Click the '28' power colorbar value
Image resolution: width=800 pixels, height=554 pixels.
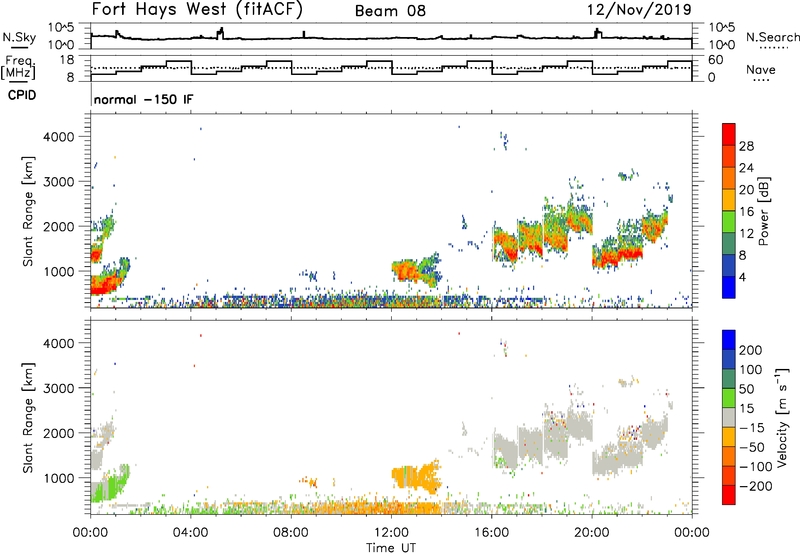click(746, 146)
